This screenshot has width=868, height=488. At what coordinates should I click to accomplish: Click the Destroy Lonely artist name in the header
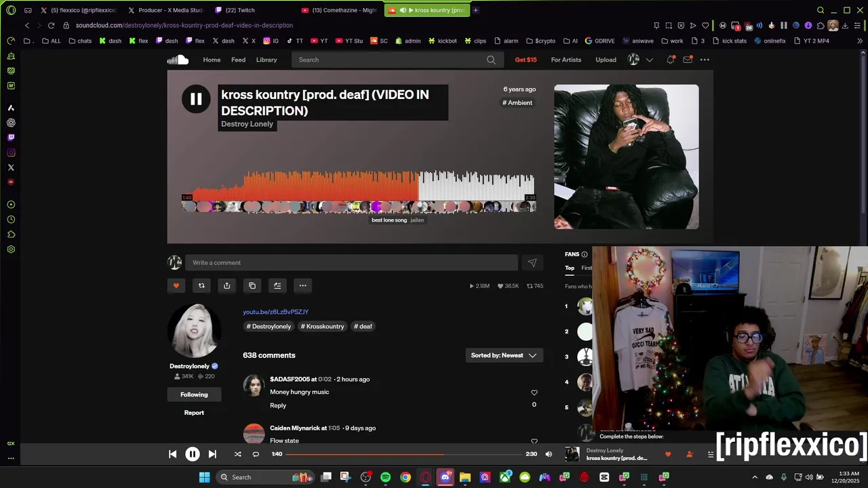[x=247, y=124]
